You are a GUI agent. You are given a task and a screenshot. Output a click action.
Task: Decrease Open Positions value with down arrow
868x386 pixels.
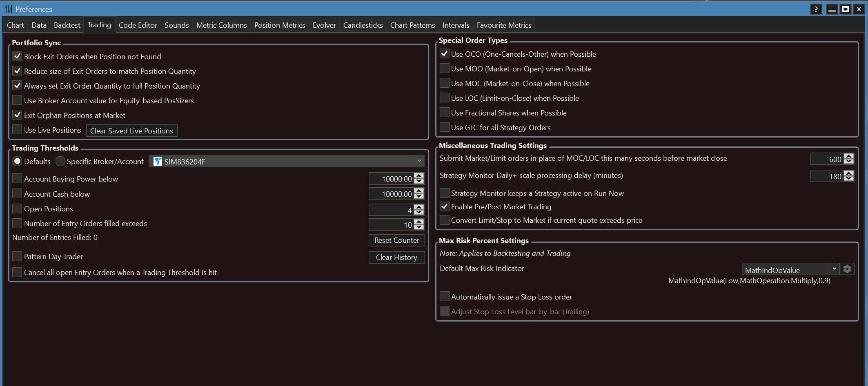419,212
